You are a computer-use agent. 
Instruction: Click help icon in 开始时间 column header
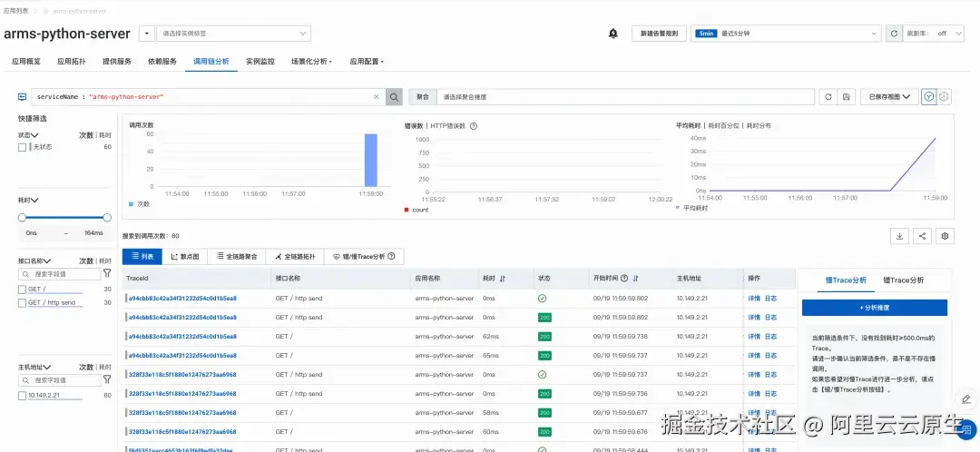pos(624,279)
